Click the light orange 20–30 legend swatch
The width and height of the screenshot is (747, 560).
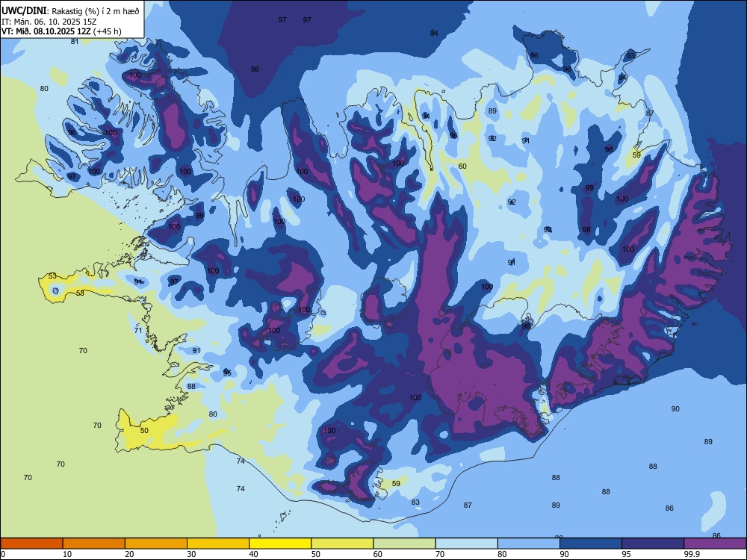[x=156, y=544]
